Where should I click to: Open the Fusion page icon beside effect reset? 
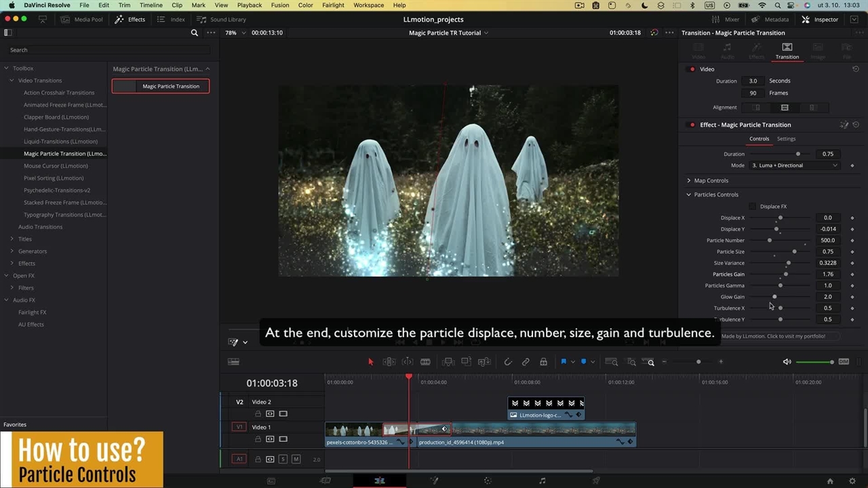844,125
